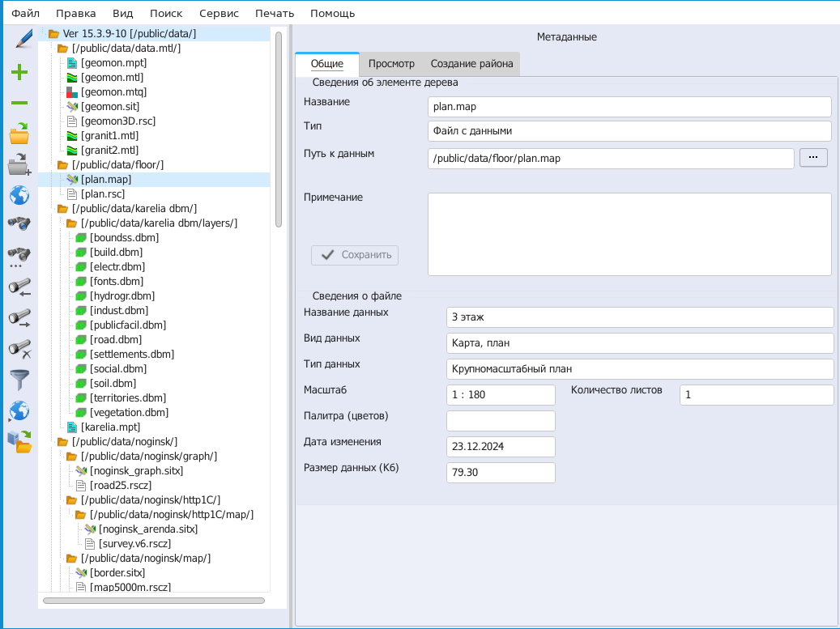840x629 pixels.
Task: Click the green plus add icon
Action: (x=19, y=73)
